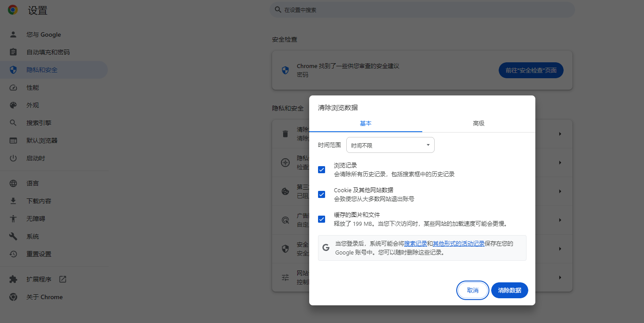
Task: Open the 搜索记录 link
Action: 416,243
